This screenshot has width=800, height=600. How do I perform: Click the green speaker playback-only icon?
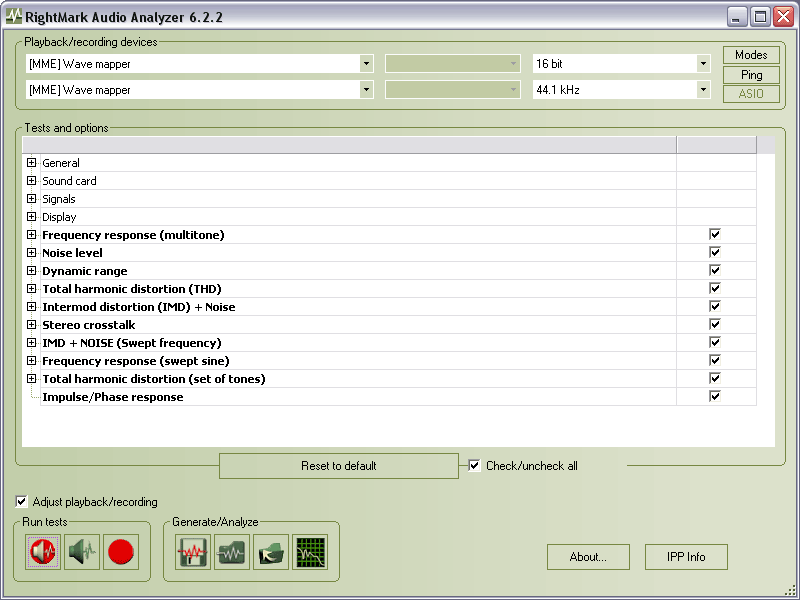pyautogui.click(x=82, y=552)
